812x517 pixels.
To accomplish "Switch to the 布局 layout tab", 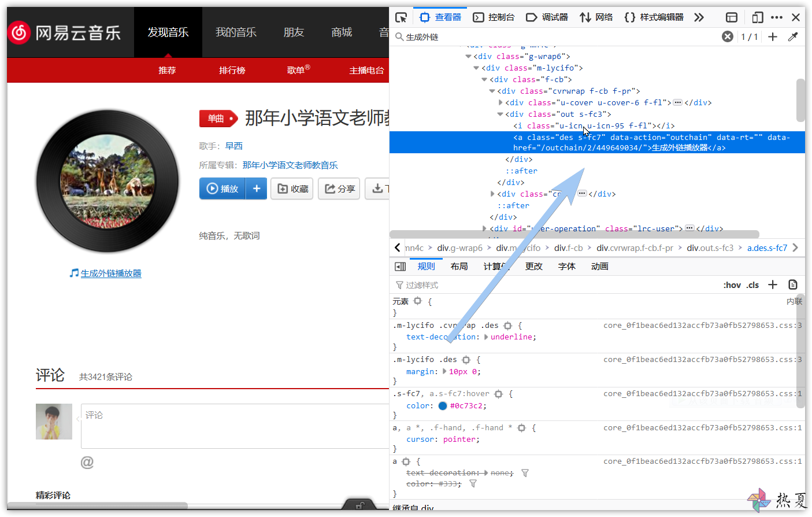I will (459, 267).
